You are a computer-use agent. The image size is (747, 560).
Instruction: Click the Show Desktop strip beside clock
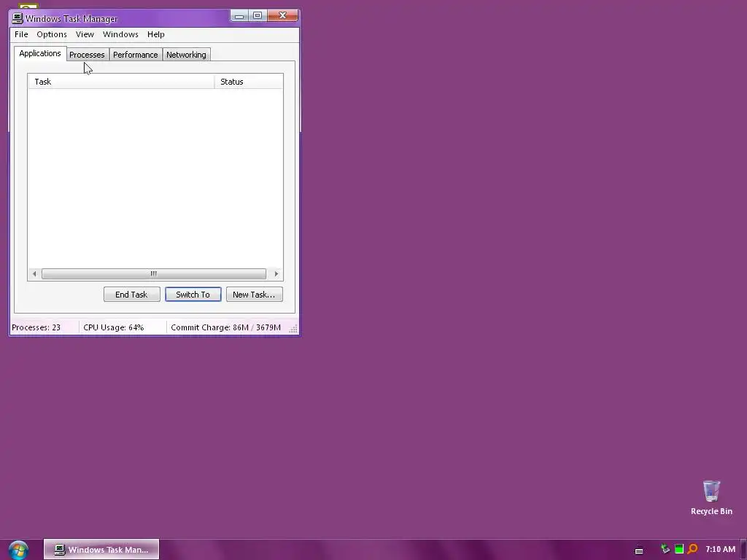point(743,550)
